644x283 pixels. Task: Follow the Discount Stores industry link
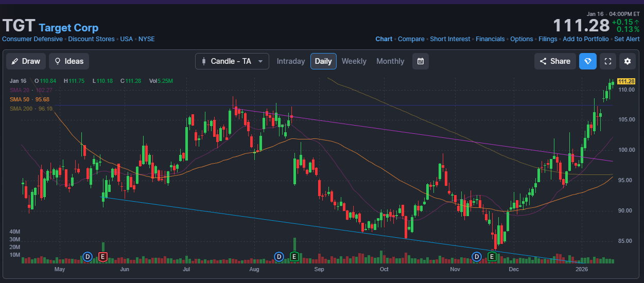(x=92, y=39)
